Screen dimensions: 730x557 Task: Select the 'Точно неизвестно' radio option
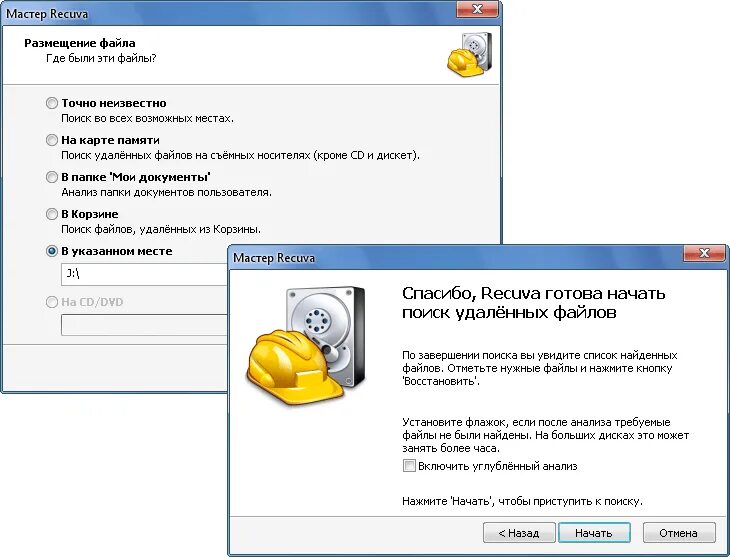[52, 103]
